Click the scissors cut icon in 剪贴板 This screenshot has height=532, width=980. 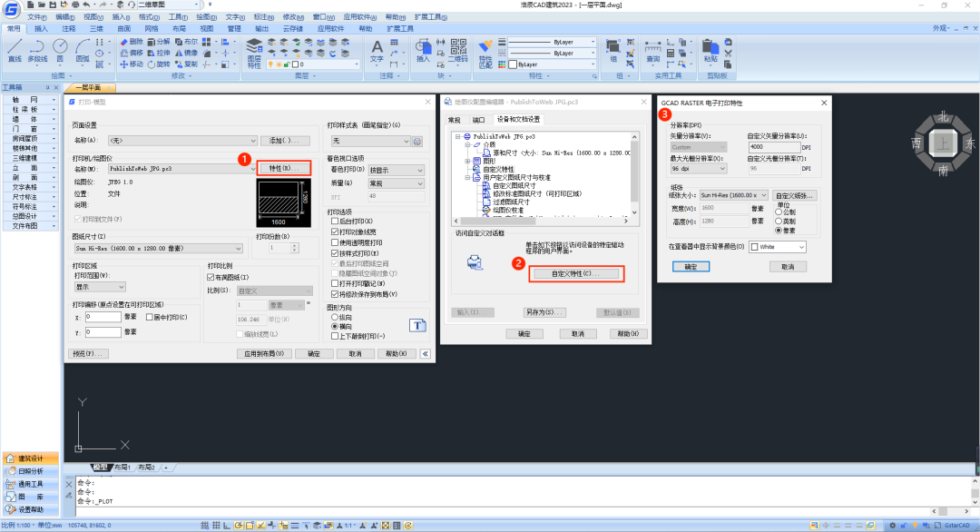click(728, 54)
